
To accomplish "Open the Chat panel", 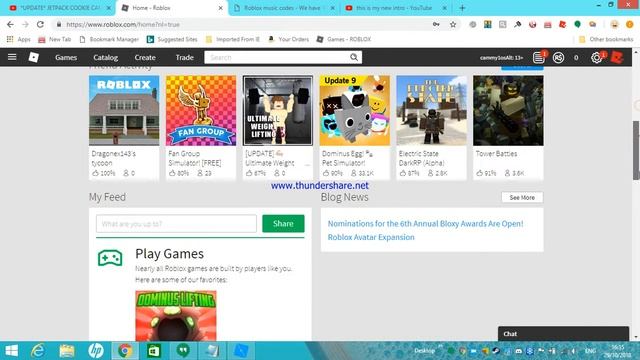I will (563, 334).
